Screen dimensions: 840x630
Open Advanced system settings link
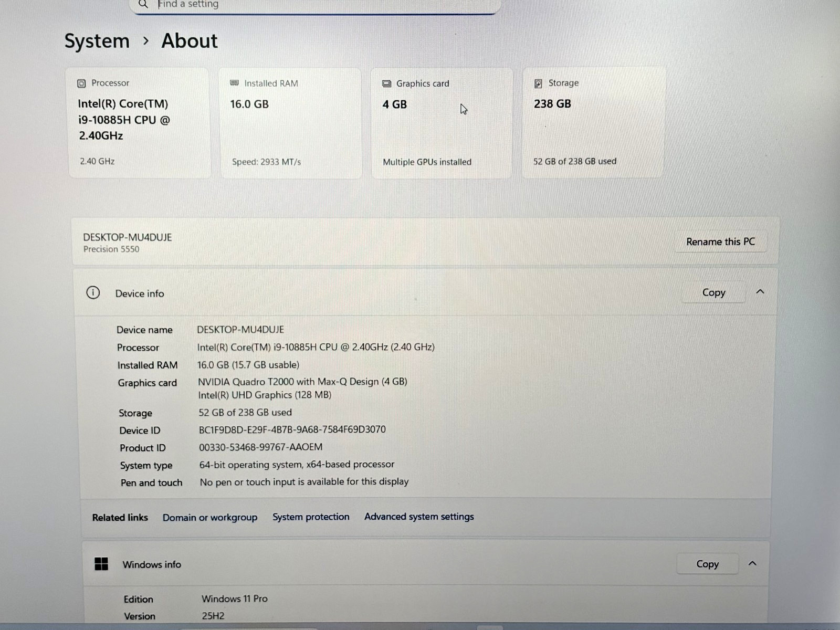tap(419, 517)
